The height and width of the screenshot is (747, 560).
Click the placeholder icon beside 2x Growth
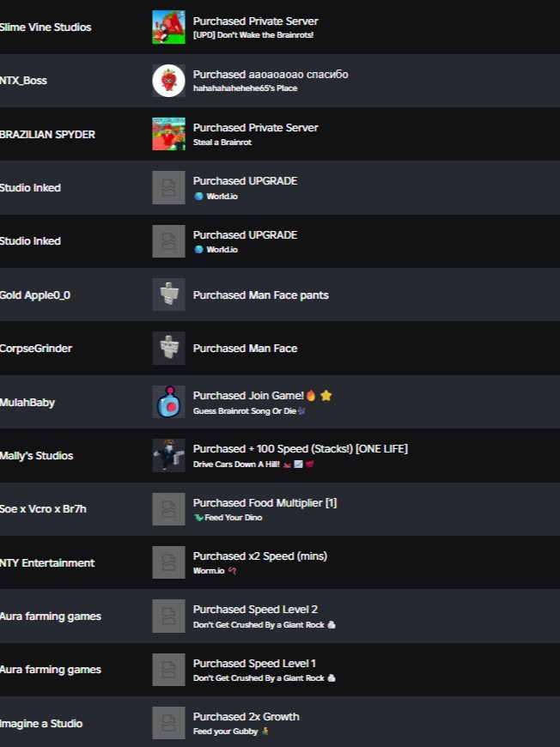coord(168,723)
